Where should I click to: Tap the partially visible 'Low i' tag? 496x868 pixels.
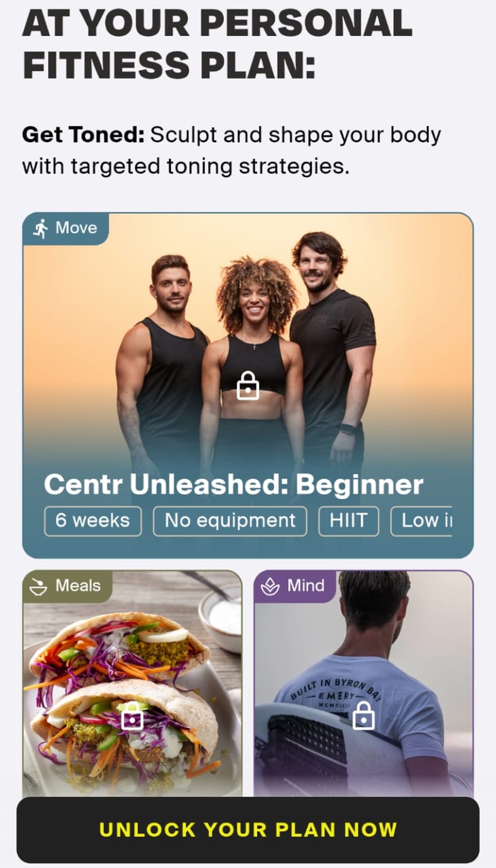[421, 521]
